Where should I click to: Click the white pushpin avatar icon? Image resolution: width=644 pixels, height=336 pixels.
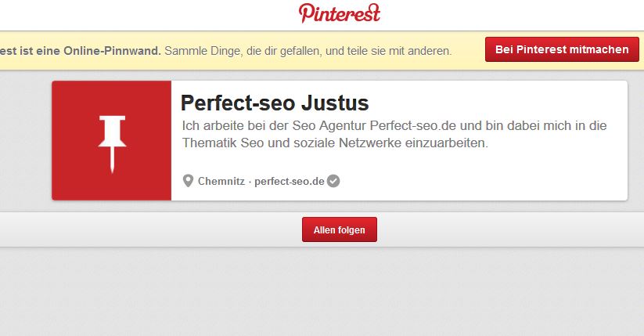click(112, 142)
